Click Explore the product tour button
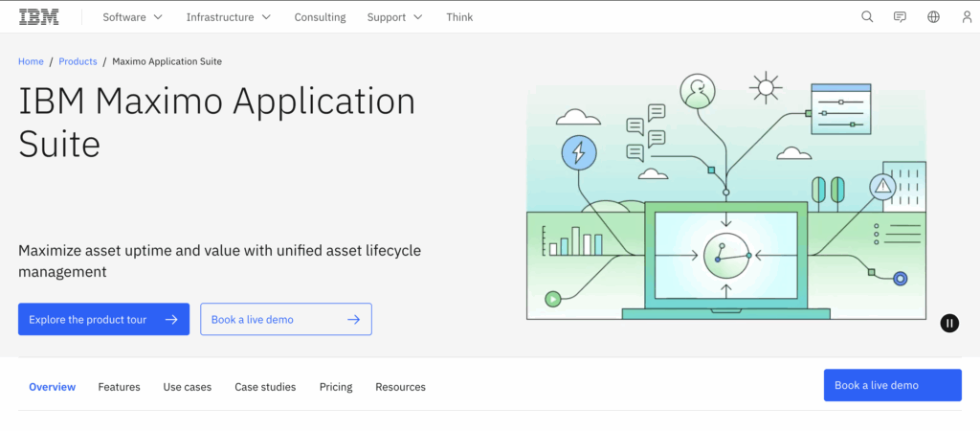This screenshot has height=431, width=980. 103,319
